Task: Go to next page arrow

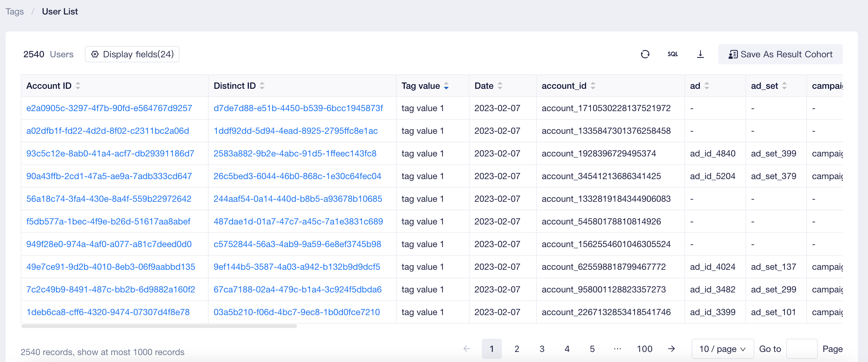Action: point(672,348)
